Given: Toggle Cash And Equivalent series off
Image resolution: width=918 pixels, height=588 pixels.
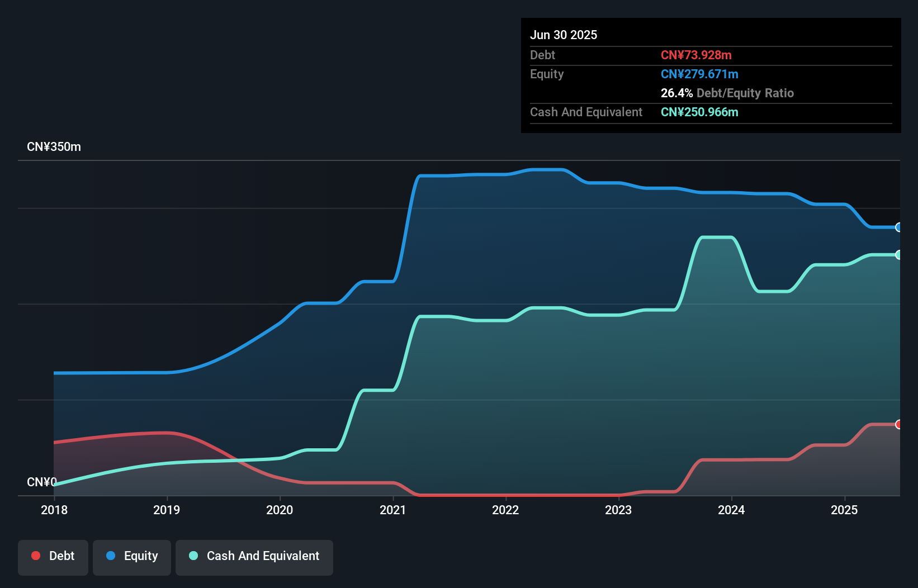Looking at the screenshot, I should coord(254,556).
